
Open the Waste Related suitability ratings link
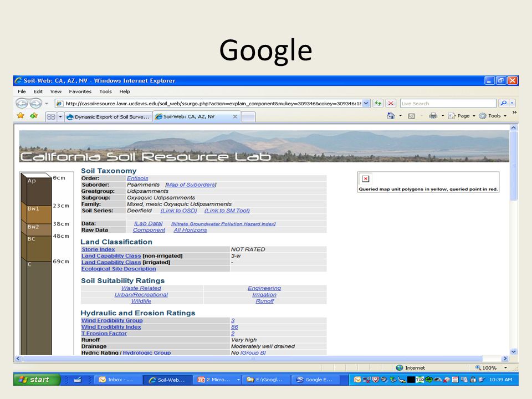tap(141, 288)
